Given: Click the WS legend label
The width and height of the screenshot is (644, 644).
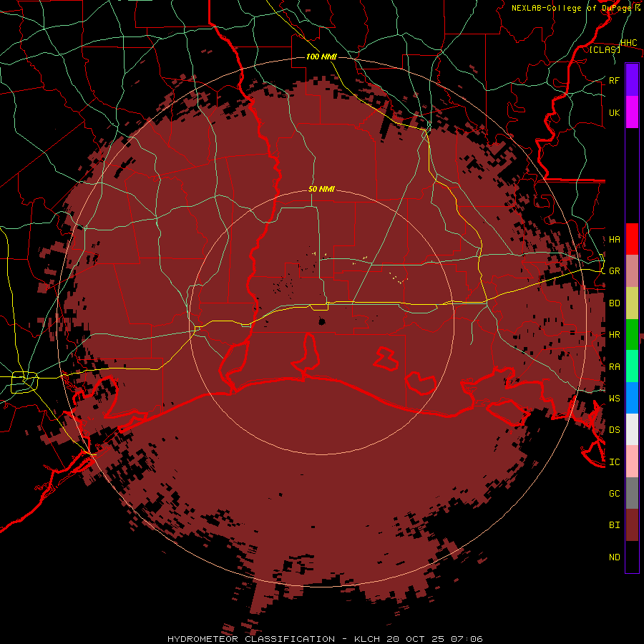Looking at the screenshot, I should point(614,398).
